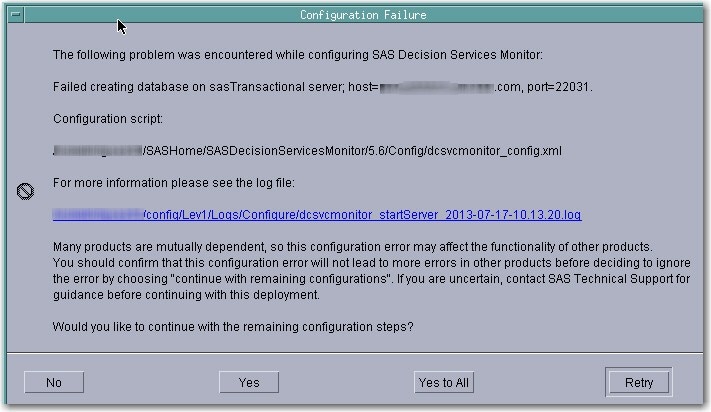This screenshot has width=711, height=412.
Task: Click the No button
Action: (x=53, y=382)
